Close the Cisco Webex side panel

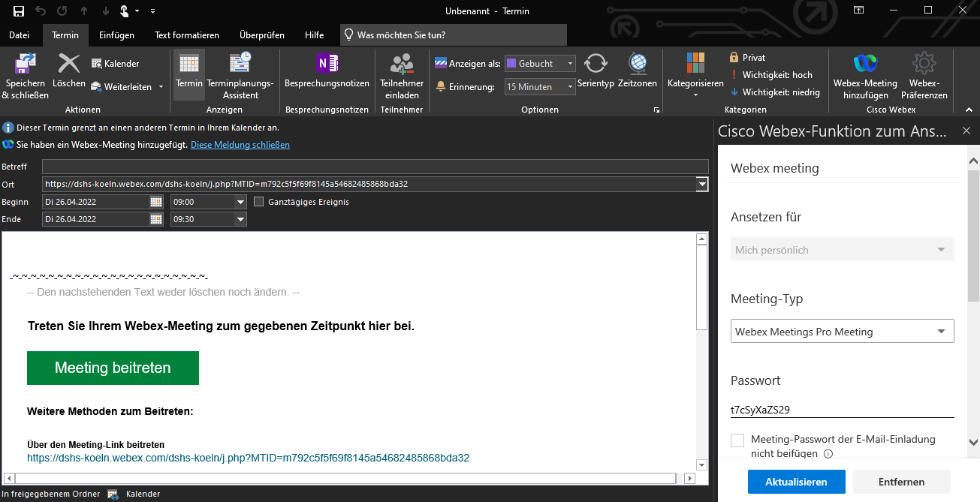(x=966, y=131)
